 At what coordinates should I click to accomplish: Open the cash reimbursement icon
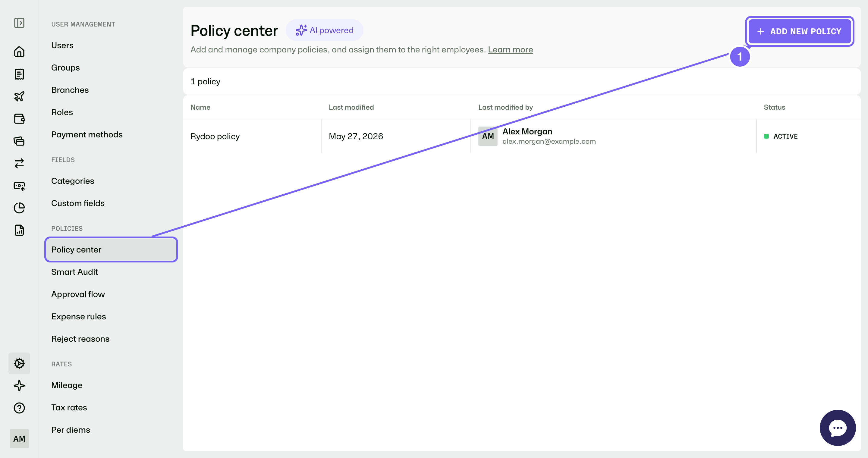[x=19, y=186]
